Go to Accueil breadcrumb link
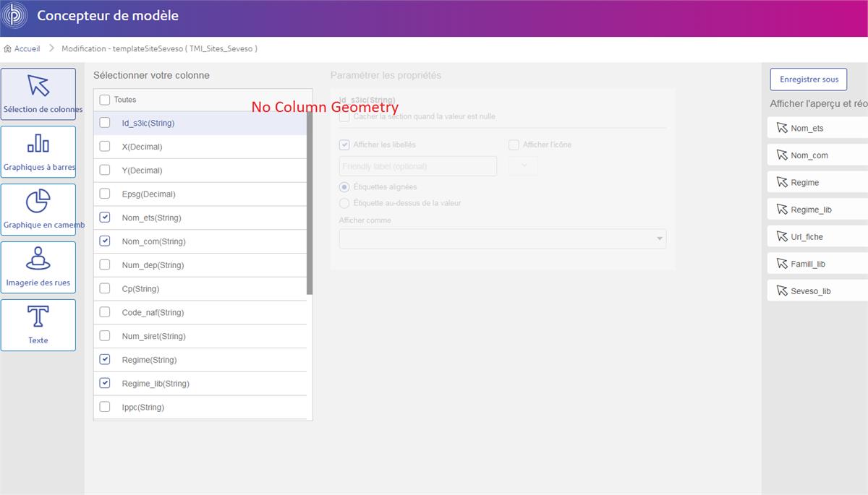 point(27,48)
